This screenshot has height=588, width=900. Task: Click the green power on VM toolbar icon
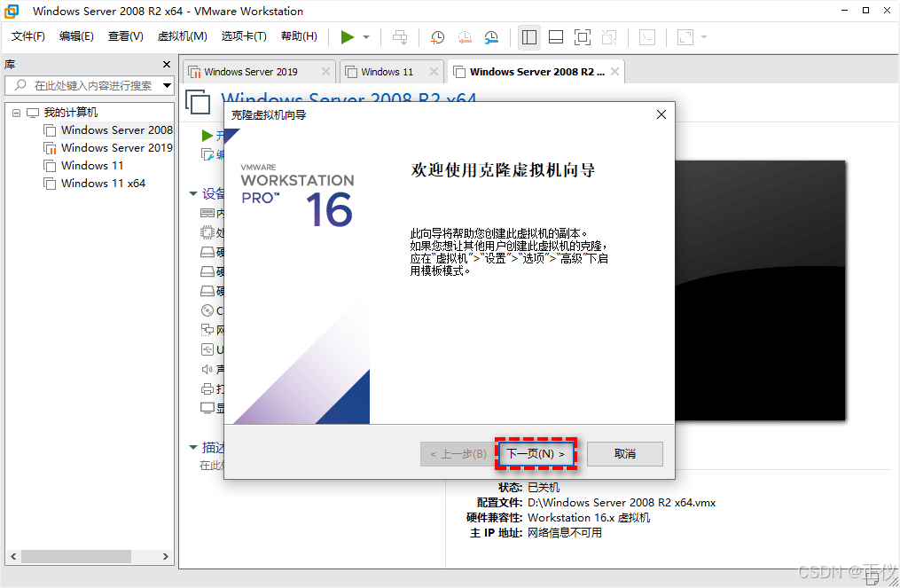pyautogui.click(x=347, y=37)
